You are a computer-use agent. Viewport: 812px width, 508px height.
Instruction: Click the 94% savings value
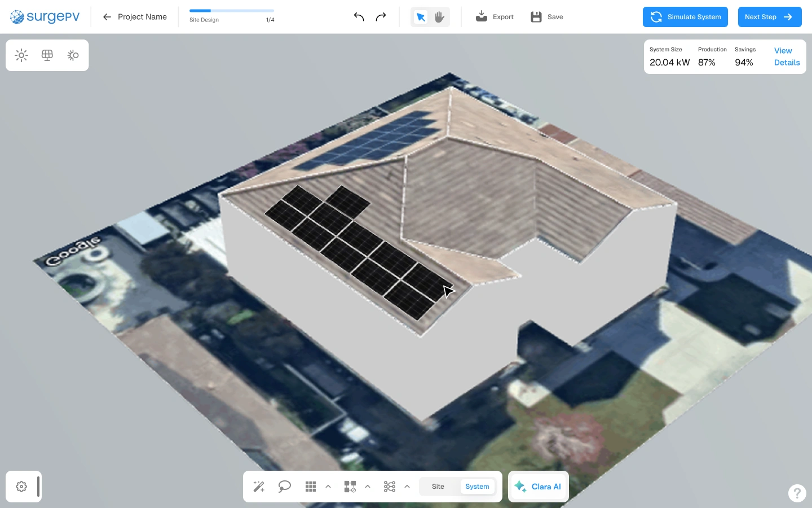tap(744, 63)
